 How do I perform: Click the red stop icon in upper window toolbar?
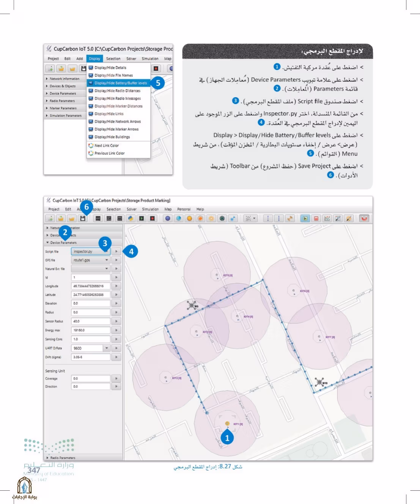156,68
